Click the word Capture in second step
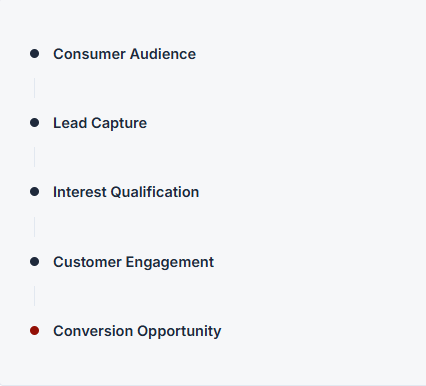Screen dimensions: 426x386 [x=119, y=124]
